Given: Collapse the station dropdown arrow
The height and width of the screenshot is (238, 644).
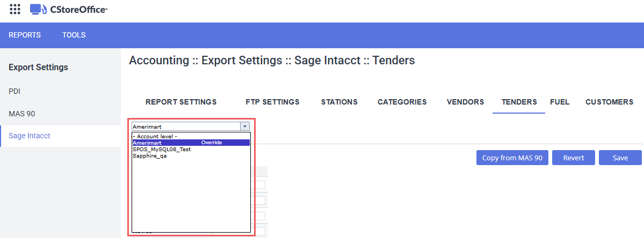Looking at the screenshot, I should tap(244, 127).
